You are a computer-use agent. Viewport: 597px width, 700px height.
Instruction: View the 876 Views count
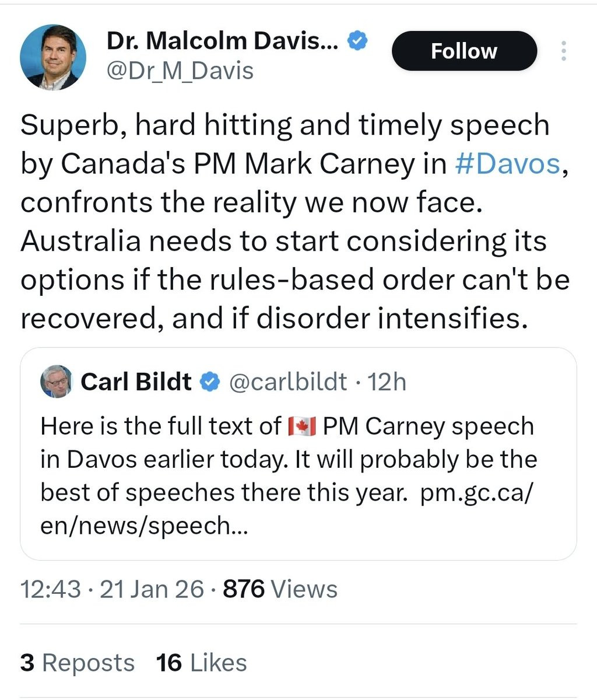[x=280, y=589]
